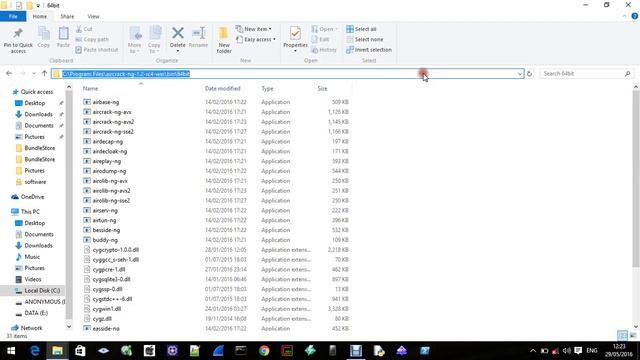Open Music under This PC

28,257
